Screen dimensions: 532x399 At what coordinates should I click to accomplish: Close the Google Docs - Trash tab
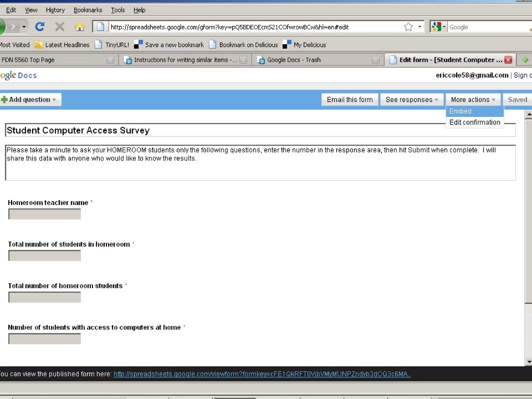point(375,60)
